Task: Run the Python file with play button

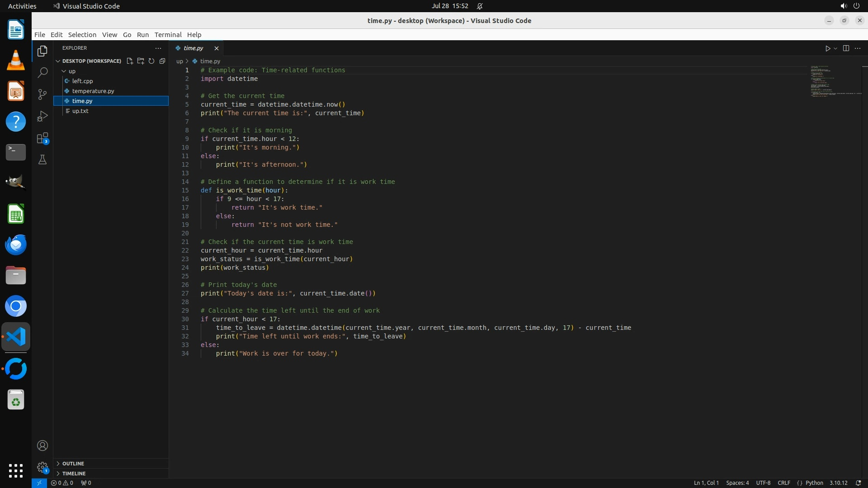Action: coord(827,48)
